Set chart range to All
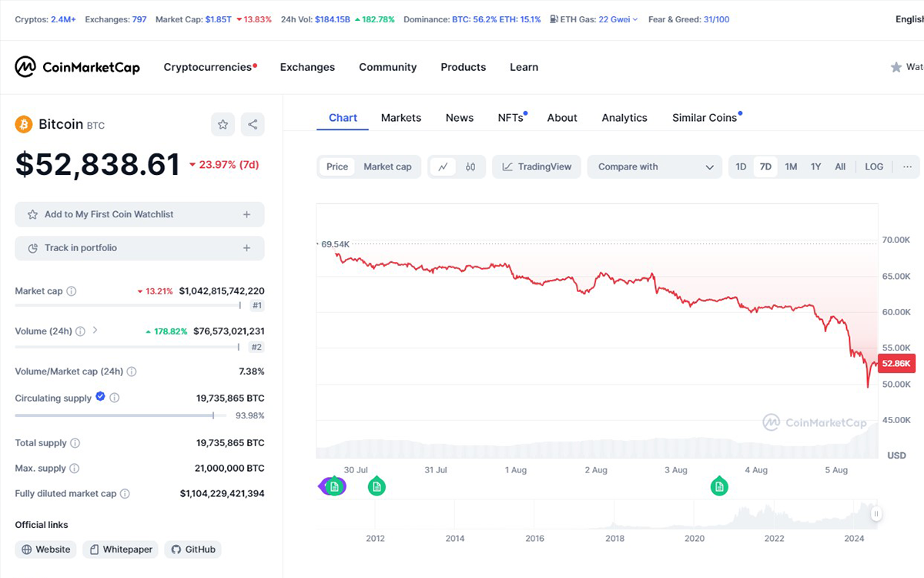This screenshot has height=578, width=924. pos(840,166)
